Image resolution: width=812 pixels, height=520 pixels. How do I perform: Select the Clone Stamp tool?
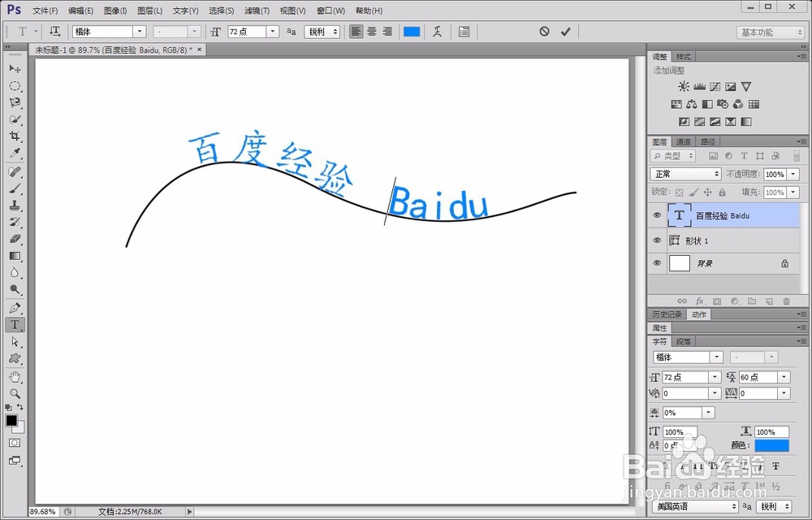pyautogui.click(x=15, y=205)
